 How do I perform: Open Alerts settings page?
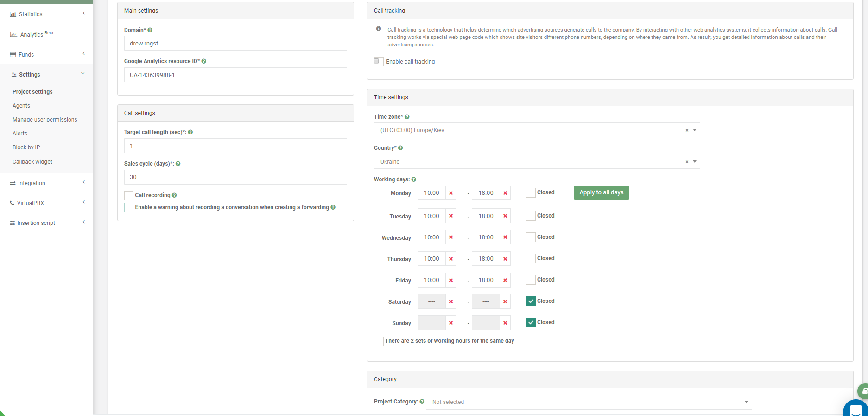[20, 134]
